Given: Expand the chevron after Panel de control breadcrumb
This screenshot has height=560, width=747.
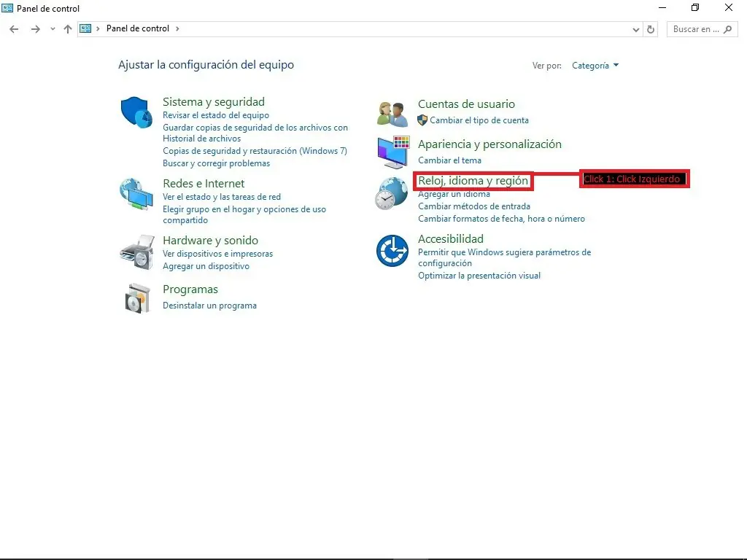Looking at the screenshot, I should tap(177, 28).
